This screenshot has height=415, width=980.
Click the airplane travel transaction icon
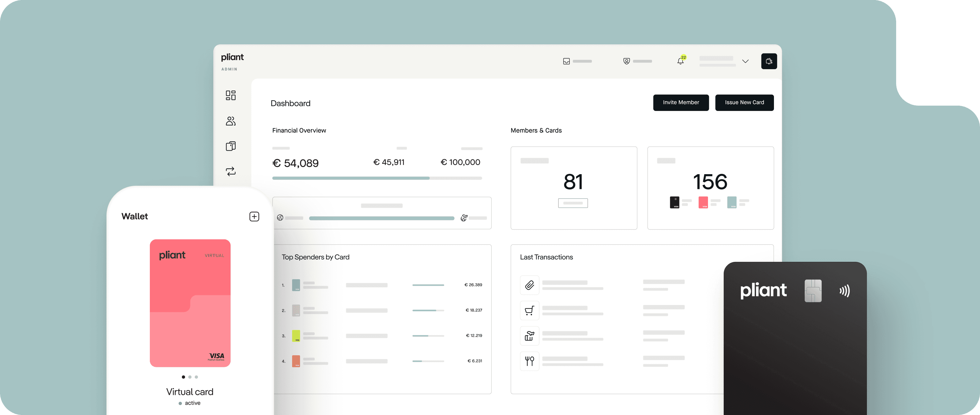tap(529, 336)
